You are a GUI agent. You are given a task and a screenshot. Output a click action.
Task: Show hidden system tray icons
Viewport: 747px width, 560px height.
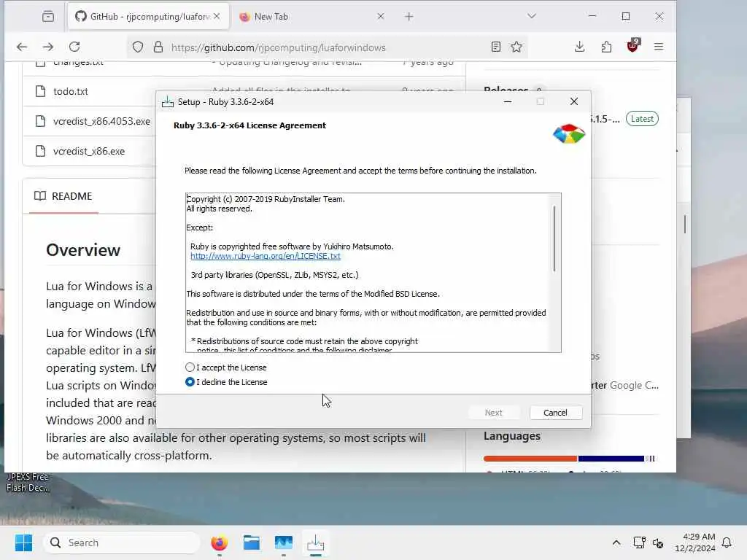click(x=616, y=542)
